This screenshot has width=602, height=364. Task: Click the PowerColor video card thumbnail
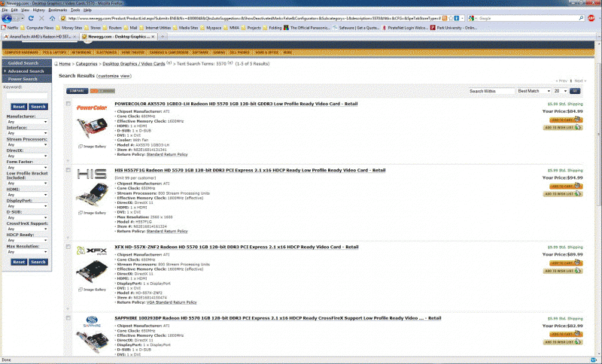92,128
